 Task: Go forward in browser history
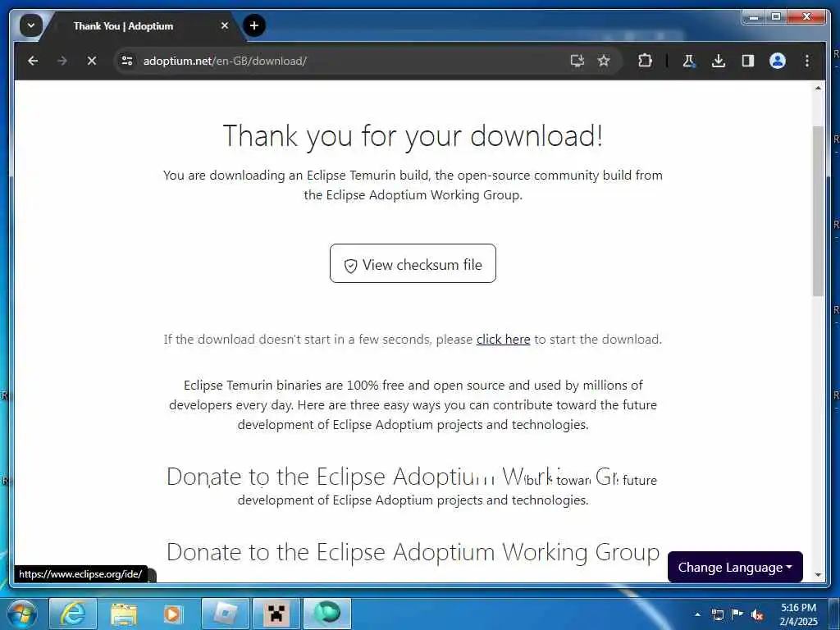62,61
